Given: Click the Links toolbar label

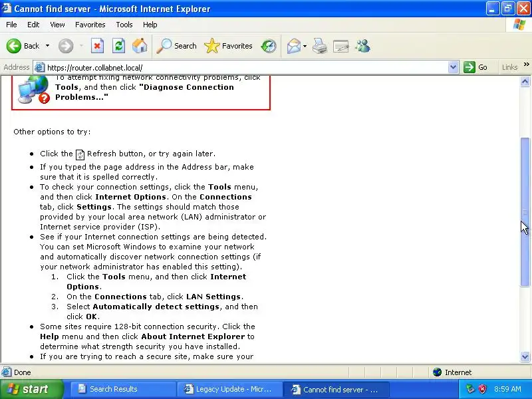Looking at the screenshot, I should [x=509, y=67].
